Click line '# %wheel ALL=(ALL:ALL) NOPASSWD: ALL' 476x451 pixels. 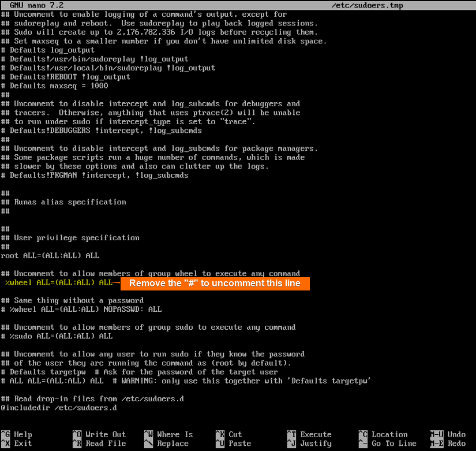[81, 309]
